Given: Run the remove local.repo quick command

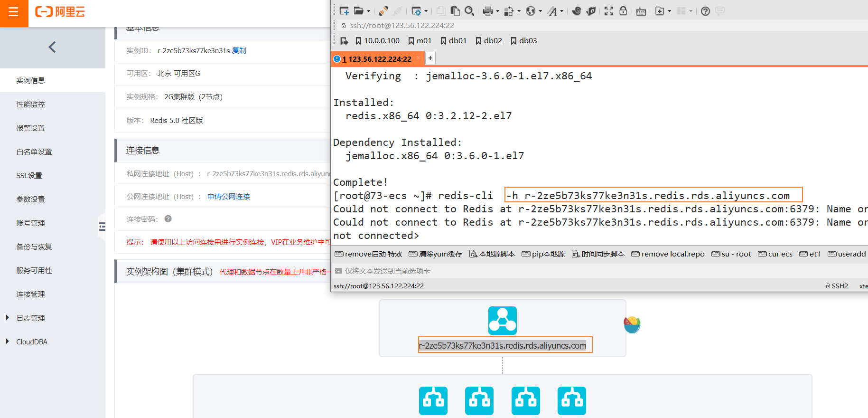Looking at the screenshot, I should (668, 254).
